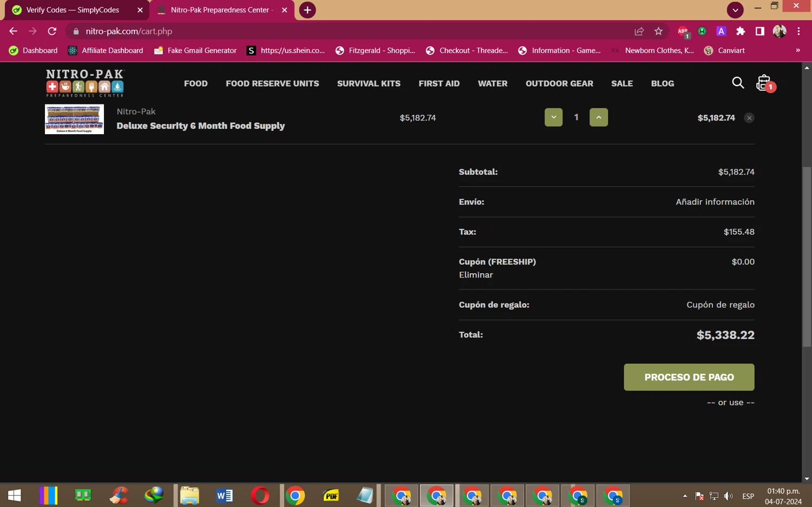Viewport: 812px width, 507px height.
Task: Open Opera from the taskbar
Action: [x=260, y=495]
